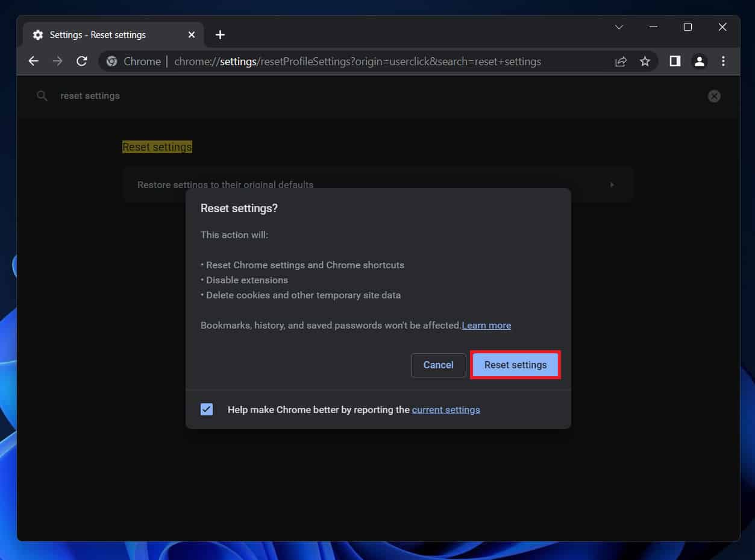Close the Settings tab
755x560 pixels.
tap(192, 35)
